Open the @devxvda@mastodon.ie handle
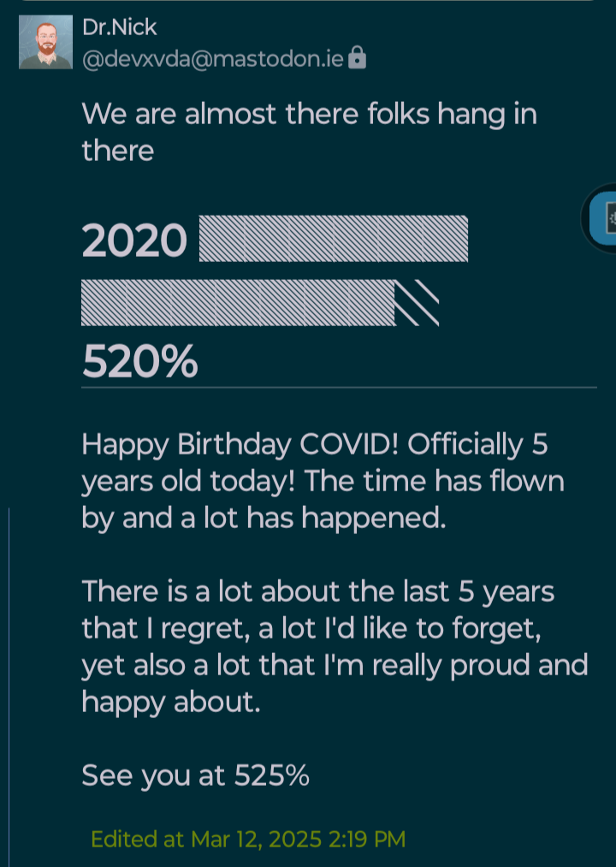The image size is (616, 867). click(x=213, y=59)
